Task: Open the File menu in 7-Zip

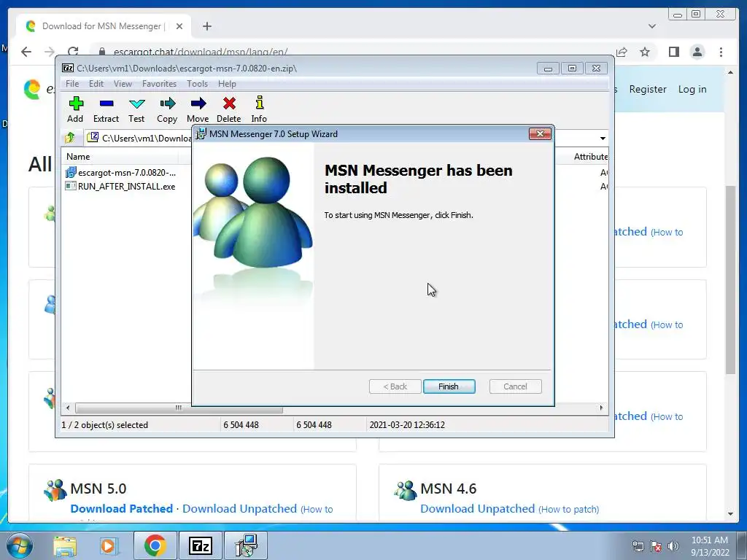Action: pos(72,84)
